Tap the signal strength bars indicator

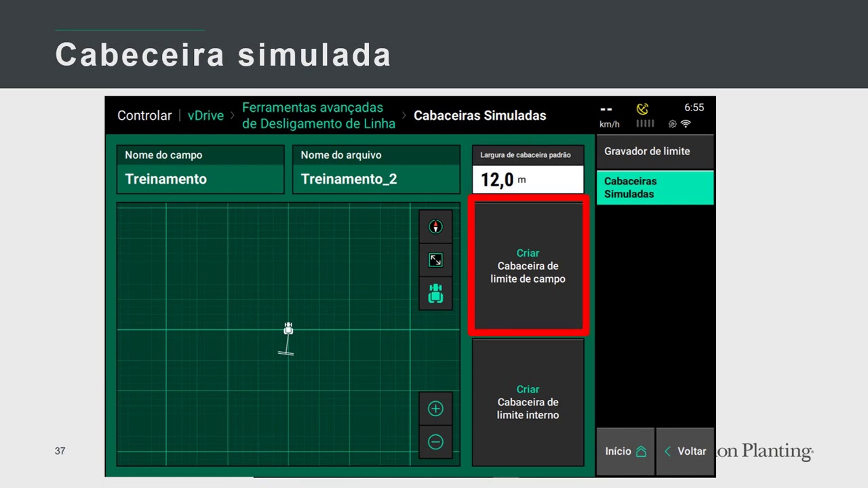tap(645, 124)
